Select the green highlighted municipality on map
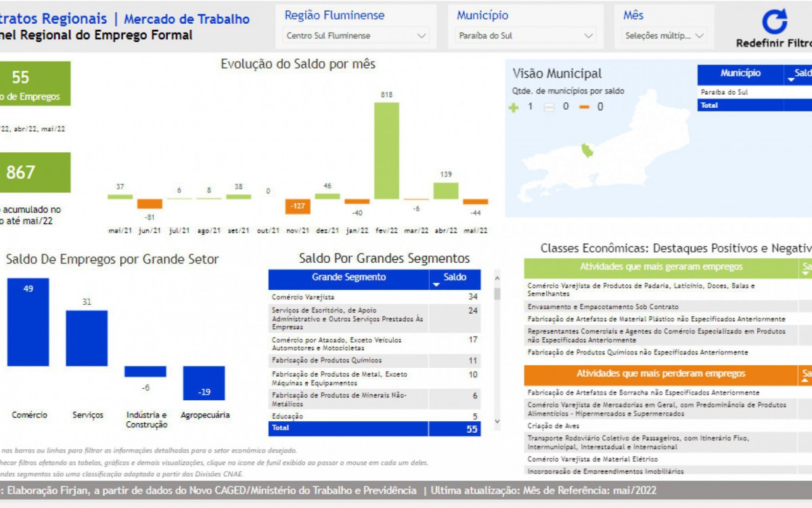This screenshot has height=508, width=812. [x=587, y=150]
